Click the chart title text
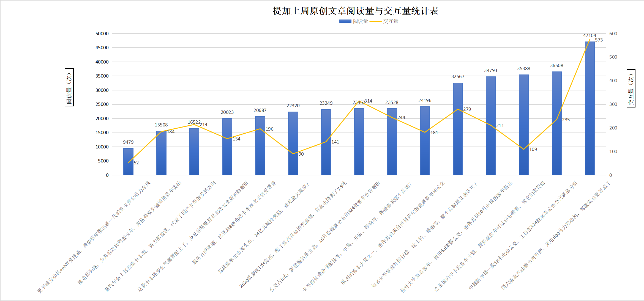Screen dimensions: 644x301 (355, 11)
